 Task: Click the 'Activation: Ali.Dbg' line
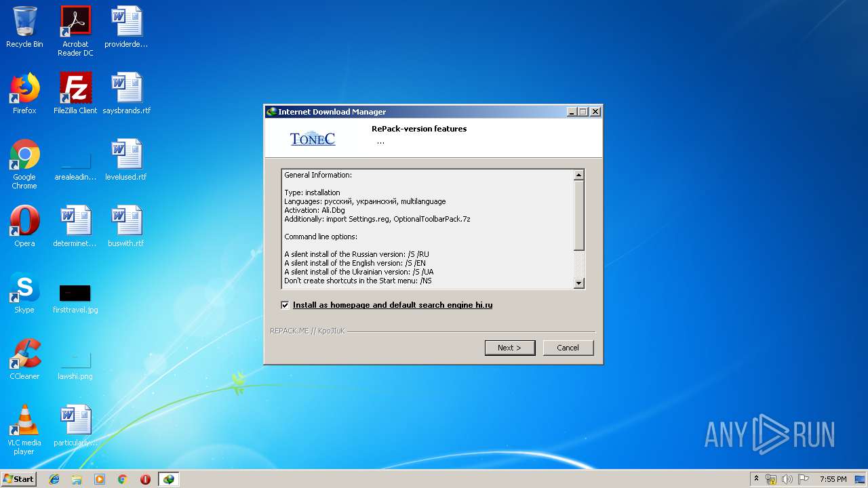pyautogui.click(x=315, y=210)
